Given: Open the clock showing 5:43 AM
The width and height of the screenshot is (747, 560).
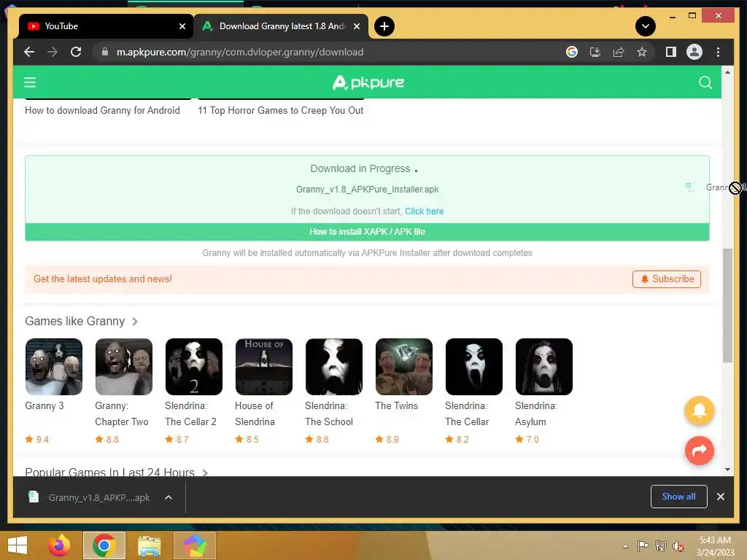Looking at the screenshot, I should 715,546.
